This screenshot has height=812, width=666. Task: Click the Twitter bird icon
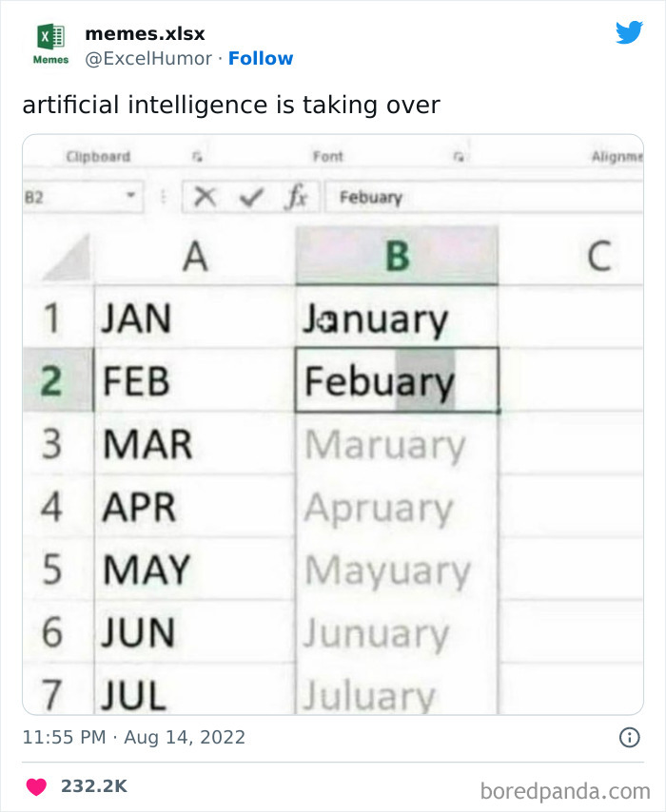pyautogui.click(x=629, y=31)
